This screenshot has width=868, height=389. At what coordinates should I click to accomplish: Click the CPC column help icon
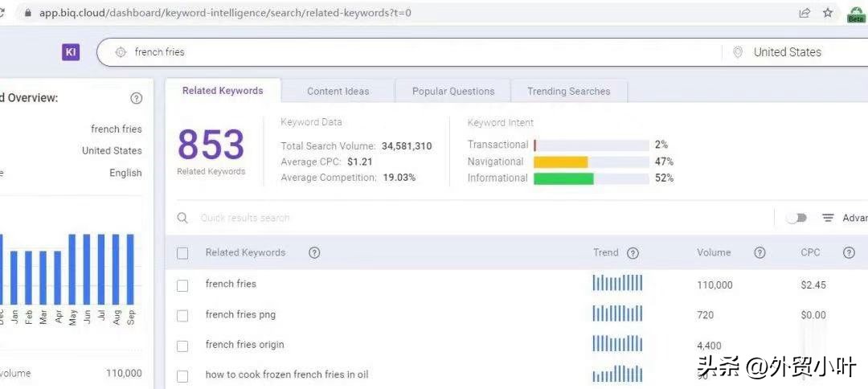click(x=849, y=252)
